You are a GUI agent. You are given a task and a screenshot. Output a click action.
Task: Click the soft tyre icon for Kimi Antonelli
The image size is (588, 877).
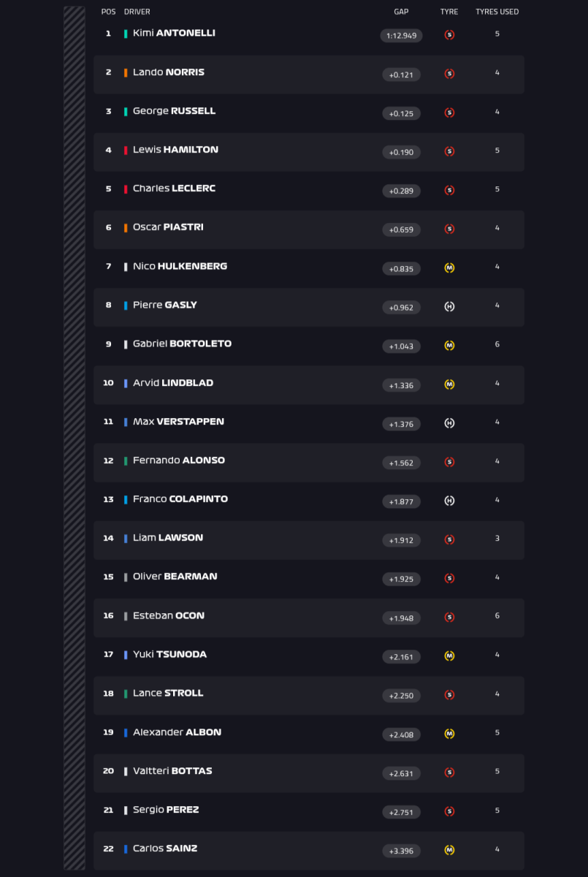[449, 35]
